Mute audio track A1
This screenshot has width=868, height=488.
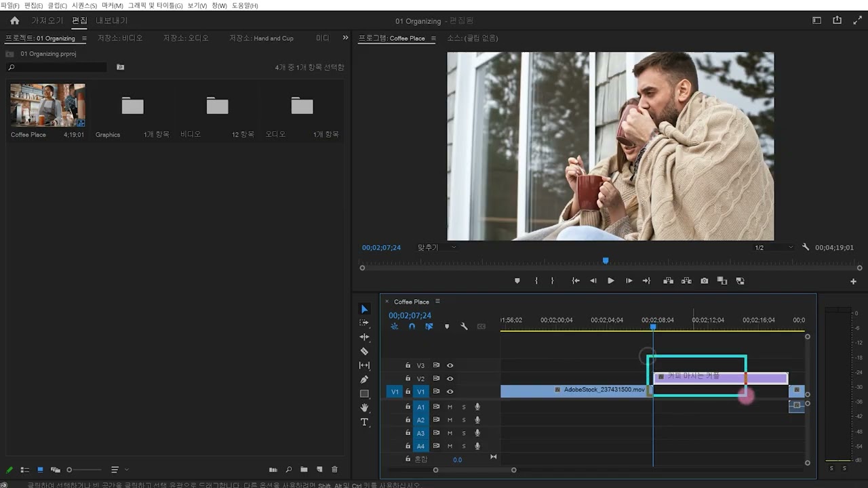pyautogui.click(x=450, y=407)
